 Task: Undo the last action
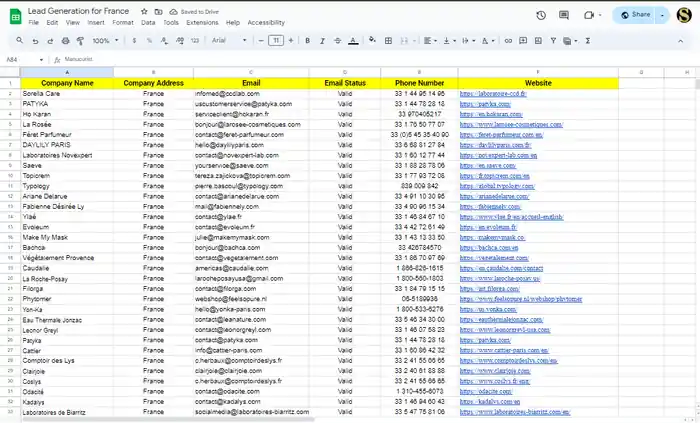pos(35,41)
